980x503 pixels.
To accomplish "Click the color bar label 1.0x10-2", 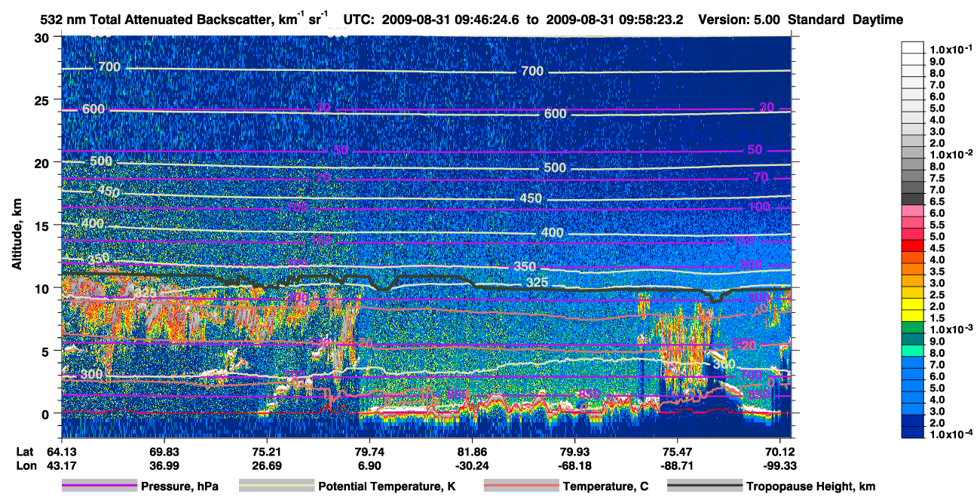I will click(949, 153).
